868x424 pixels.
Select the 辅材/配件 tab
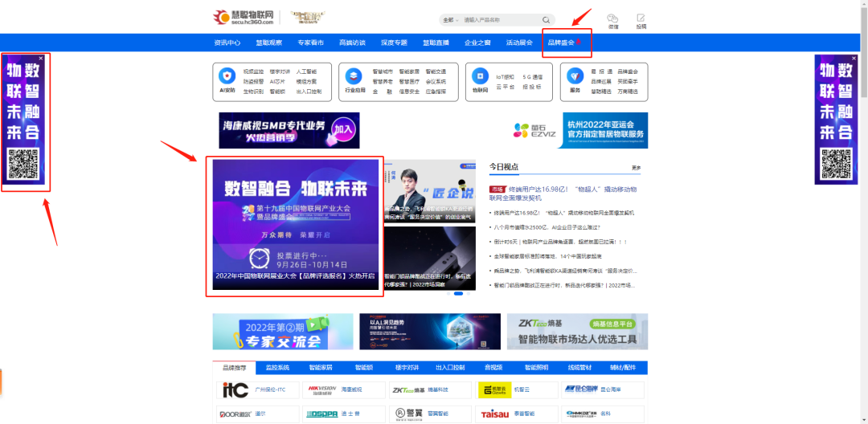pyautogui.click(x=623, y=368)
